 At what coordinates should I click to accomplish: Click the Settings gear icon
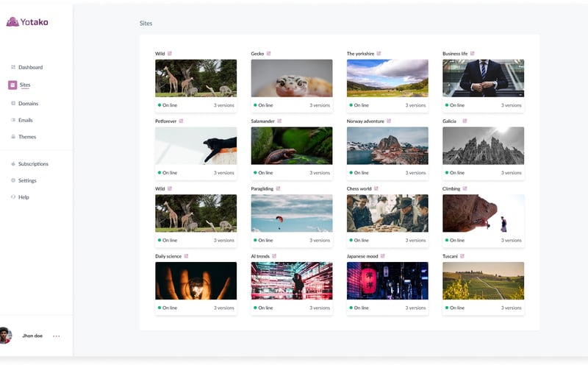pyautogui.click(x=13, y=180)
